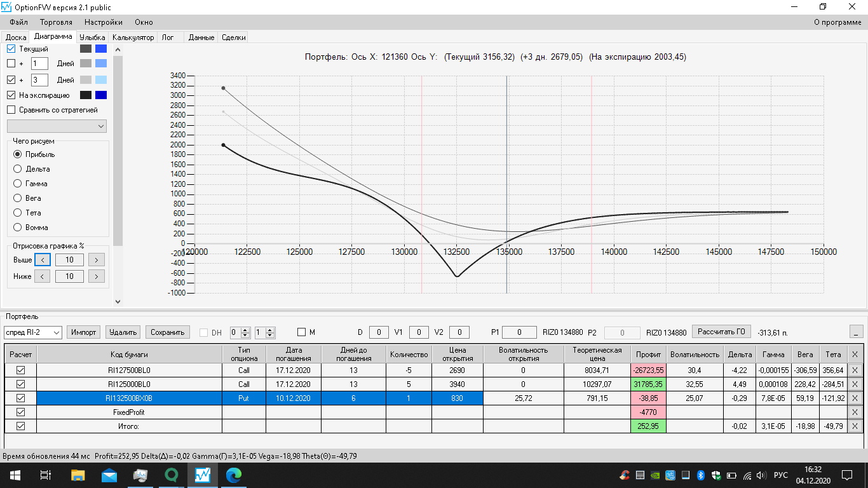Open Microsoft Edge from the taskbar
The image size is (868, 488).
[x=234, y=475]
